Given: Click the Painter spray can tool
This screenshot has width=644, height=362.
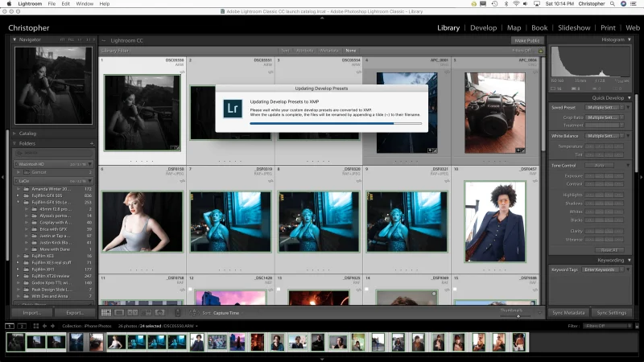Looking at the screenshot, I should point(178,312).
